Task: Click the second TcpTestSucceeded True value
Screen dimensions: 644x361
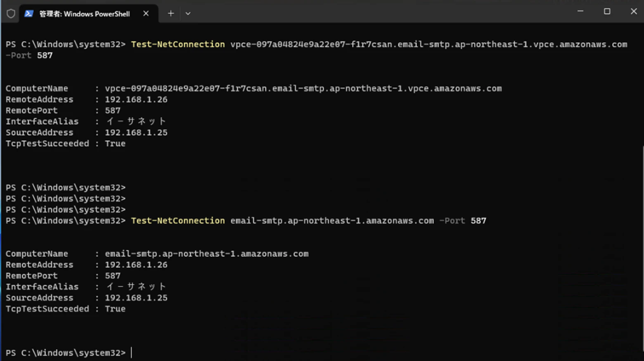Action: tap(115, 309)
